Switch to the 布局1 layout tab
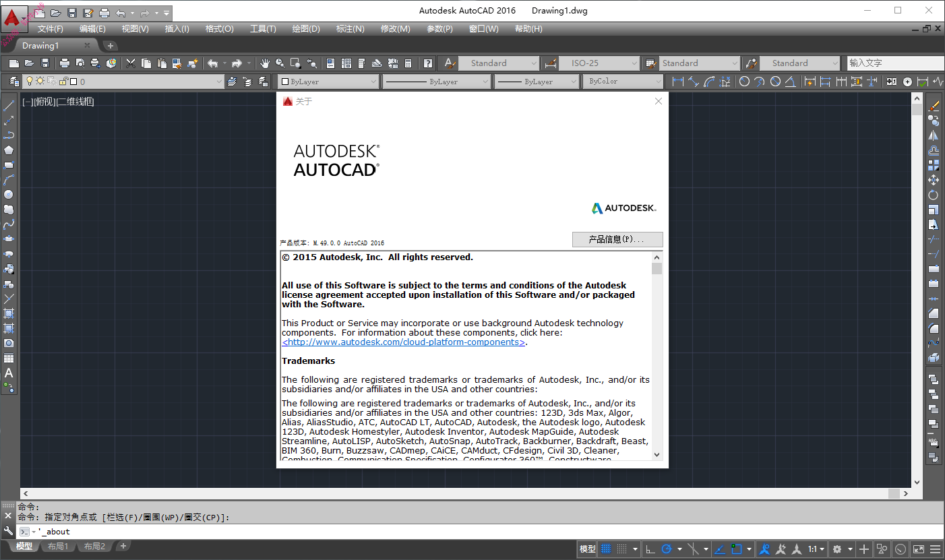The height and width of the screenshot is (560, 945). (58, 547)
